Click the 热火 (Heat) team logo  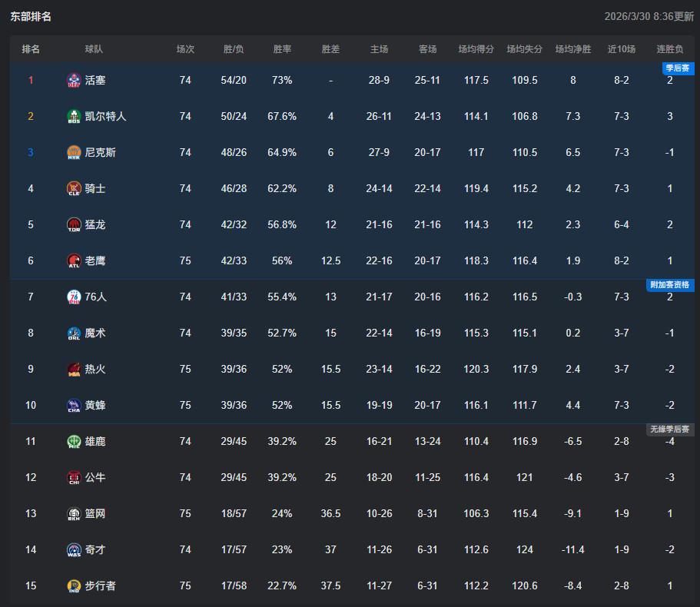(x=74, y=369)
